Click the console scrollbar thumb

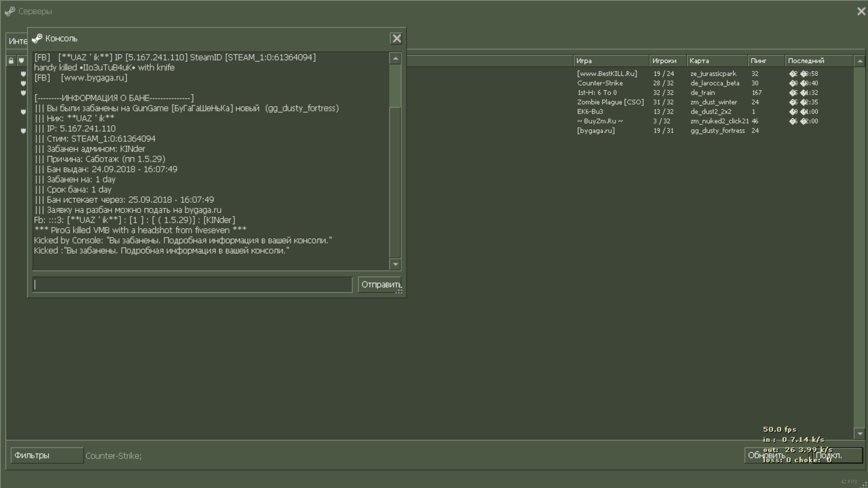point(396,86)
